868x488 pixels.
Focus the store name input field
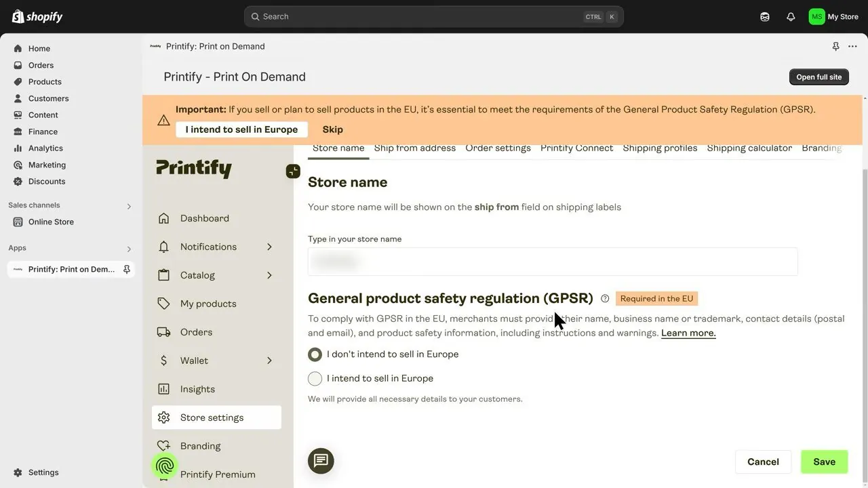pyautogui.click(x=553, y=262)
